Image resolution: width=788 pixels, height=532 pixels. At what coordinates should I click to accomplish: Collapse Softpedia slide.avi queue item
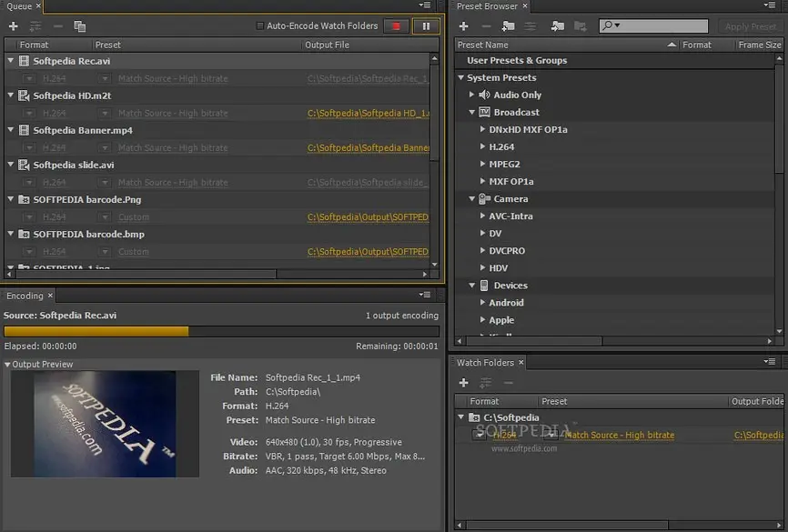[x=11, y=165]
